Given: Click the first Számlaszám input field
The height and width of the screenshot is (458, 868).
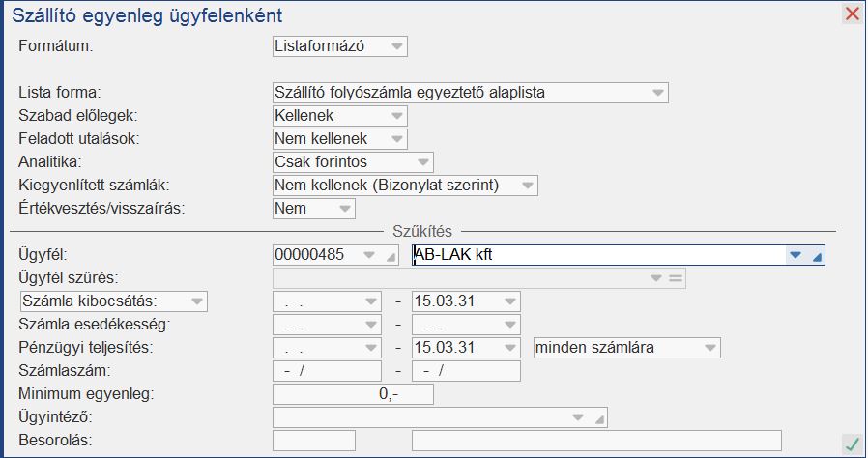Looking at the screenshot, I should tap(328, 371).
